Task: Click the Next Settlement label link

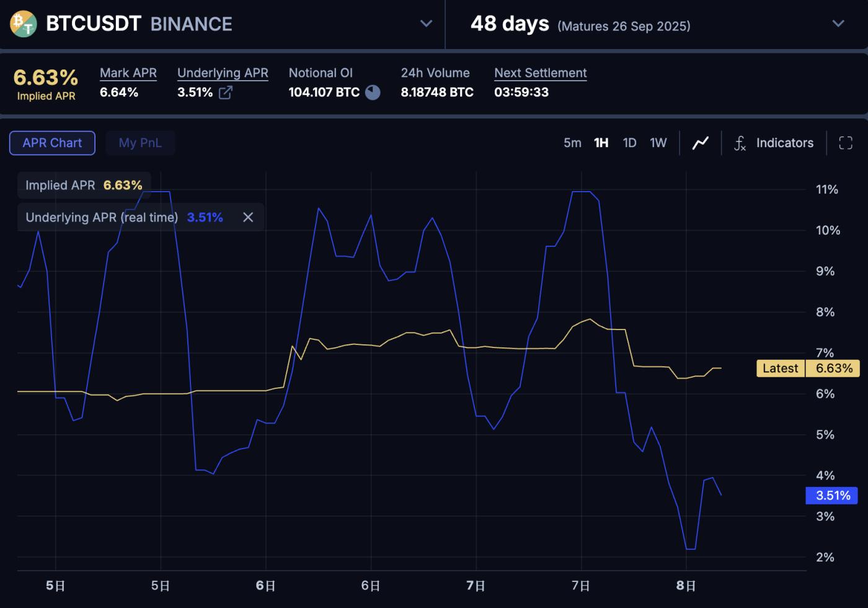Action: (x=540, y=73)
